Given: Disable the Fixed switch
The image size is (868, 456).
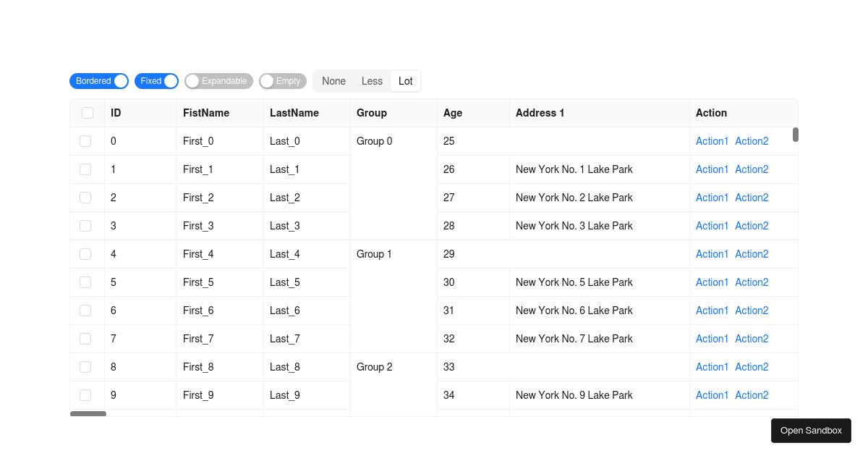Looking at the screenshot, I should coord(156,81).
